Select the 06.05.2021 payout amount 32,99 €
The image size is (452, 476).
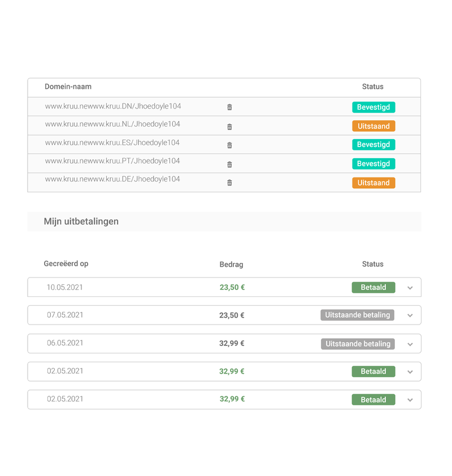(232, 343)
